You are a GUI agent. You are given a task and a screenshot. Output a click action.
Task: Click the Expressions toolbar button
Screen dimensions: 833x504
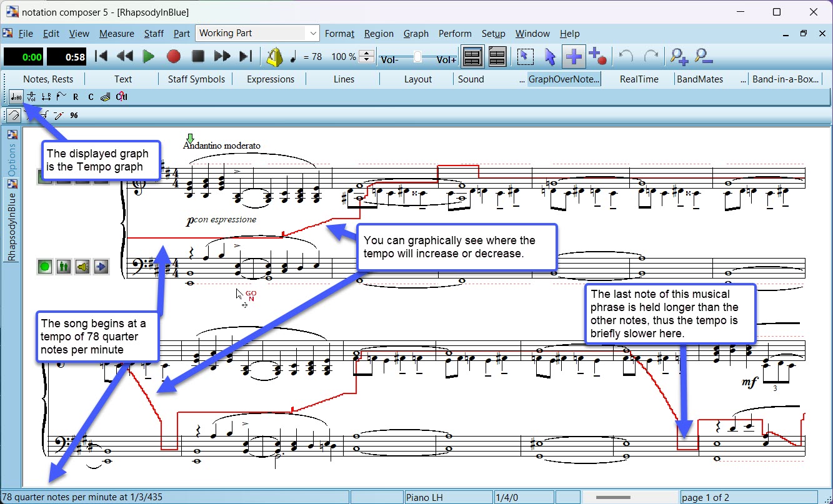click(270, 79)
